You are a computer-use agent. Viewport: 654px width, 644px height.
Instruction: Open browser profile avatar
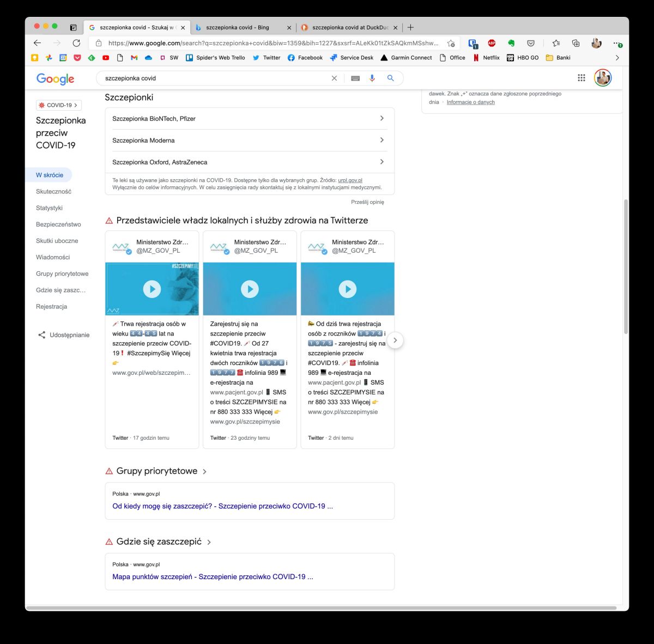point(596,43)
